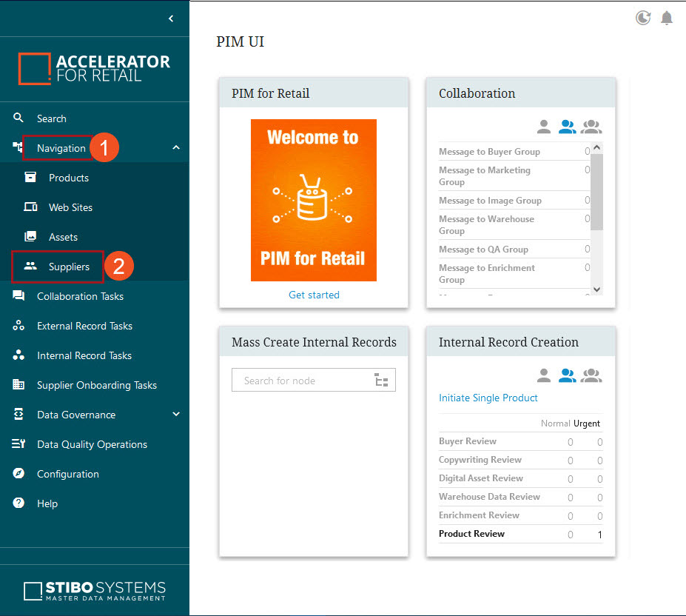This screenshot has width=686, height=616.
Task: Click the Data Quality Operations icon
Action: pyautogui.click(x=19, y=443)
